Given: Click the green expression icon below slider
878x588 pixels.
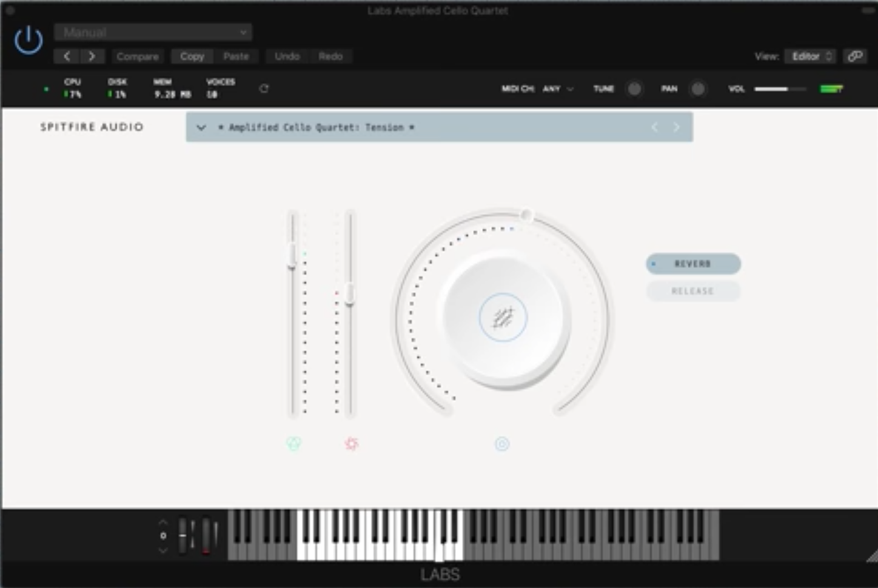Looking at the screenshot, I should coord(293,444).
